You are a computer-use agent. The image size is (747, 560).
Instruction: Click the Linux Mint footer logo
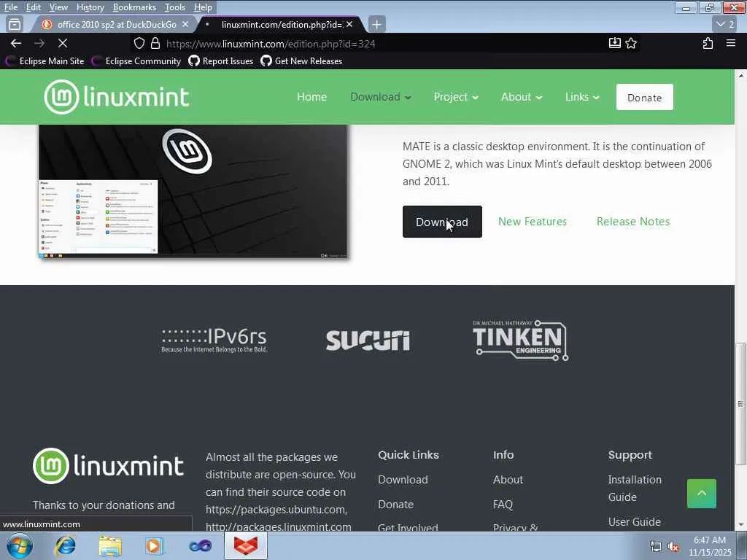(108, 466)
